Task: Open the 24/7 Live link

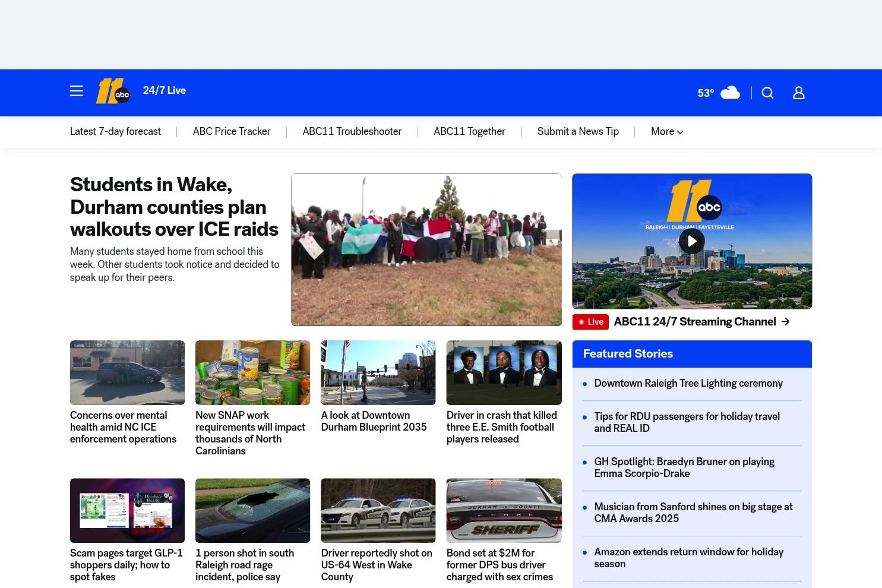Action: point(165,90)
